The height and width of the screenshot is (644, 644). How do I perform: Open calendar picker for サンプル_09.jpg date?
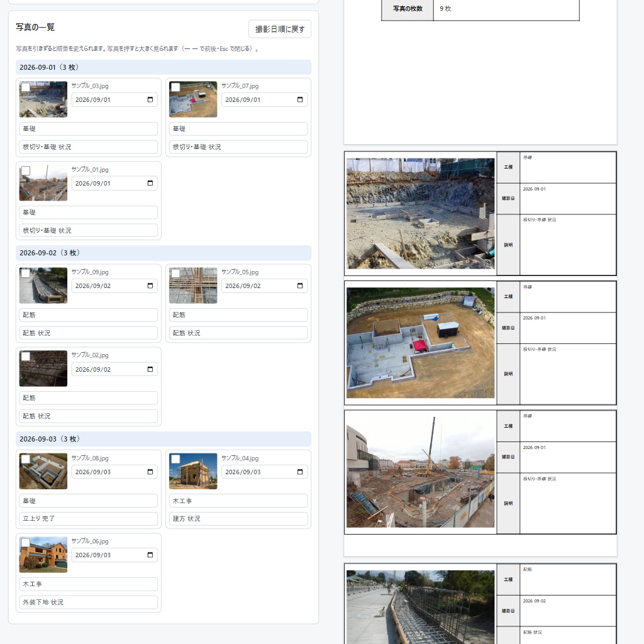tap(150, 286)
